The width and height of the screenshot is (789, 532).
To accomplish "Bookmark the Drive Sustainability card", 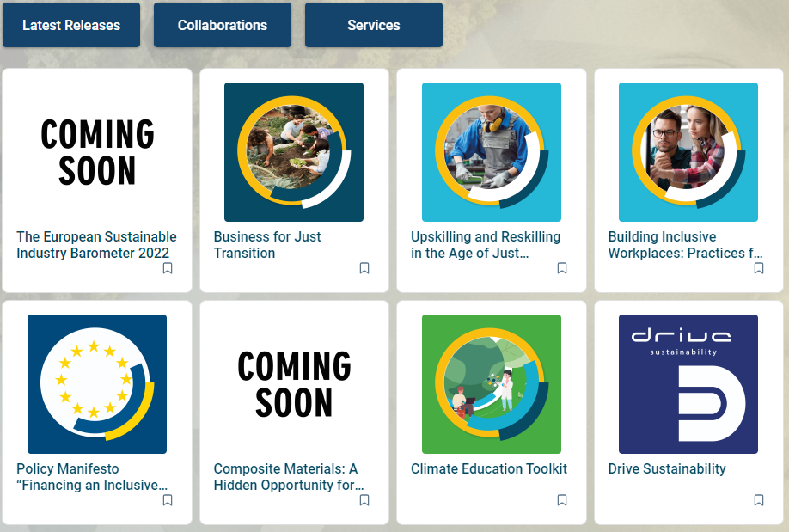I will [759, 500].
